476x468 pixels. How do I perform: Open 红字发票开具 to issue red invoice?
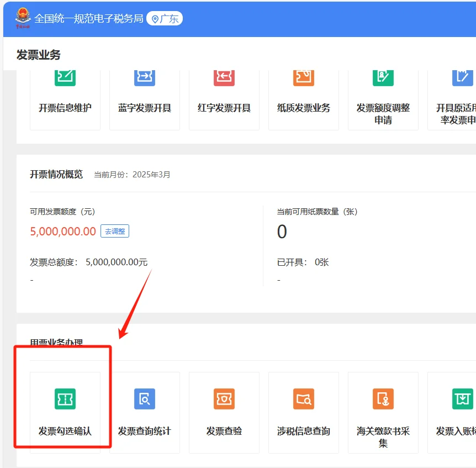coord(224,91)
